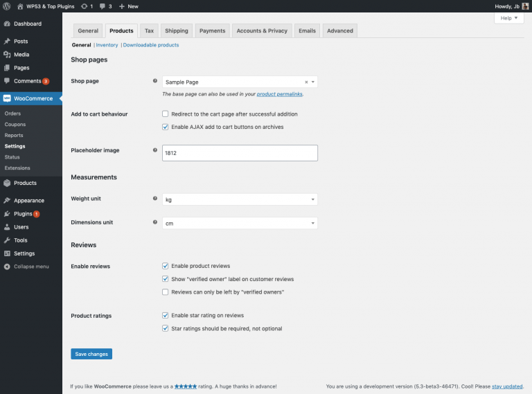Toggle Enable product reviews checkbox
The height and width of the screenshot is (394, 532).
coord(166,266)
